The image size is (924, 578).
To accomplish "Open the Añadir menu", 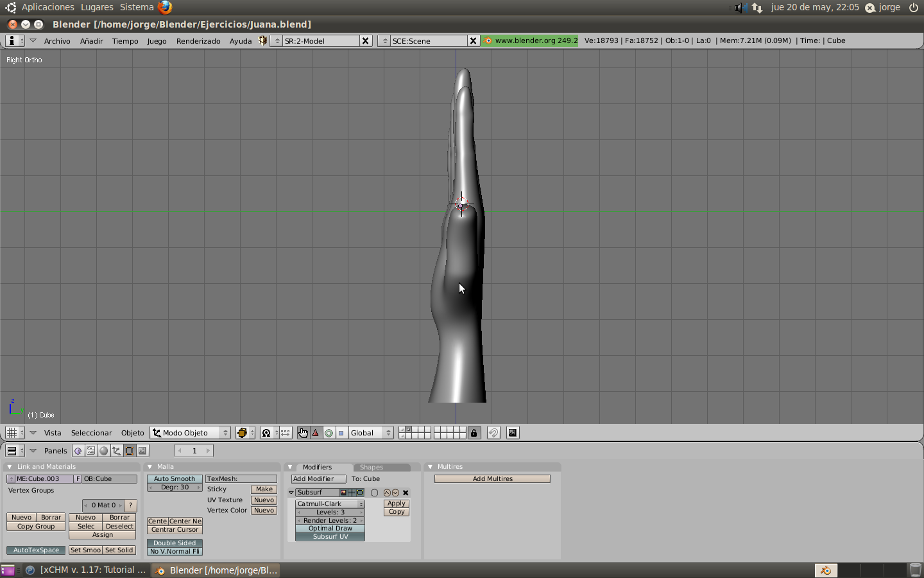I will pyautogui.click(x=91, y=41).
